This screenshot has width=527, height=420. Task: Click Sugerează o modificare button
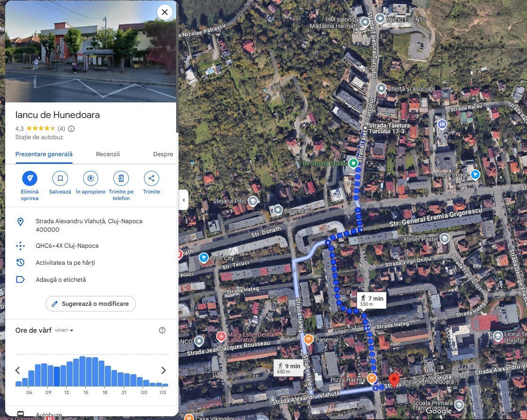pyautogui.click(x=91, y=304)
